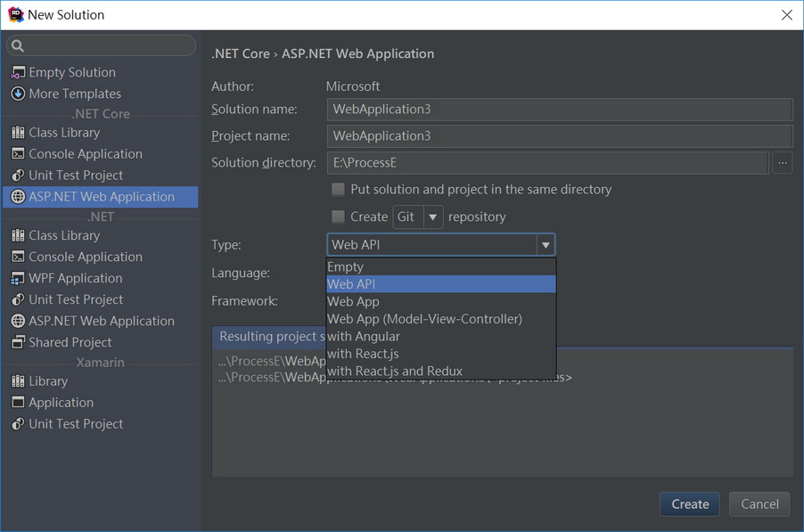
Task: Browse for solution directory with ellipsis button
Action: [782, 163]
